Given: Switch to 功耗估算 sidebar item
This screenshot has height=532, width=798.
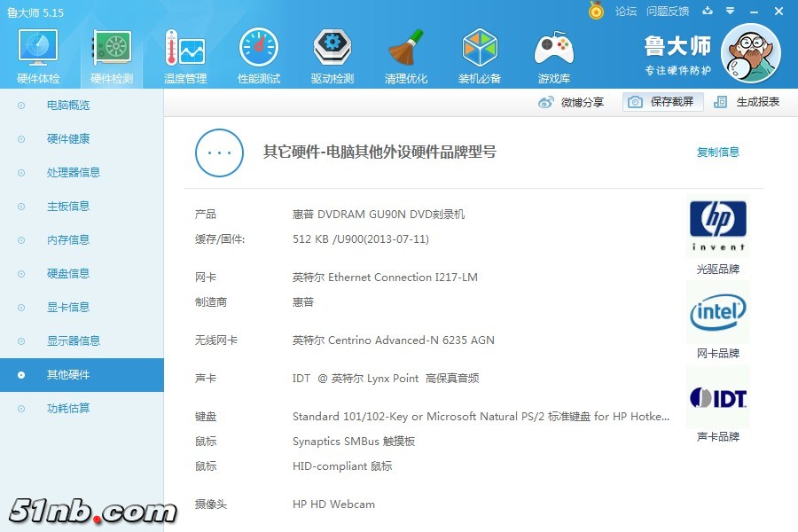Looking at the screenshot, I should click(x=68, y=409).
